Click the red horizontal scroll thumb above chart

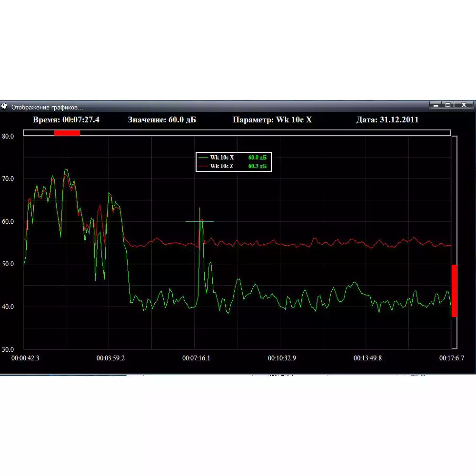67,133
